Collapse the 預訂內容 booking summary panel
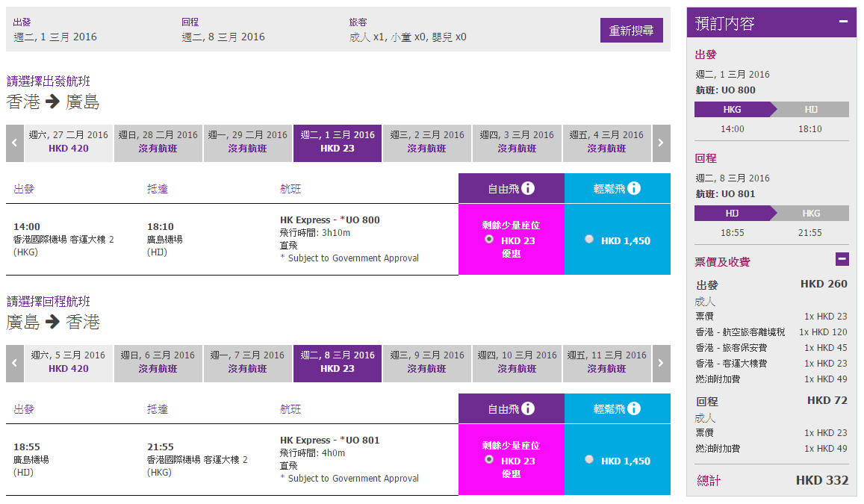 pos(843,22)
